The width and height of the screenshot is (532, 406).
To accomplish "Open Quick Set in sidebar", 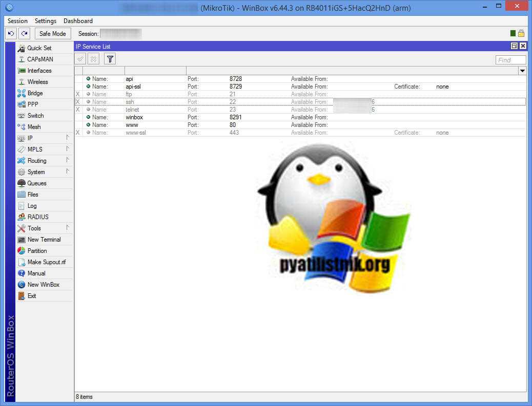I will pos(45,48).
